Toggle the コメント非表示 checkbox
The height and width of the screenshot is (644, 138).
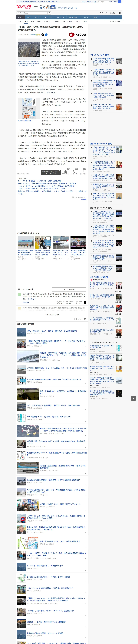point(75,319)
